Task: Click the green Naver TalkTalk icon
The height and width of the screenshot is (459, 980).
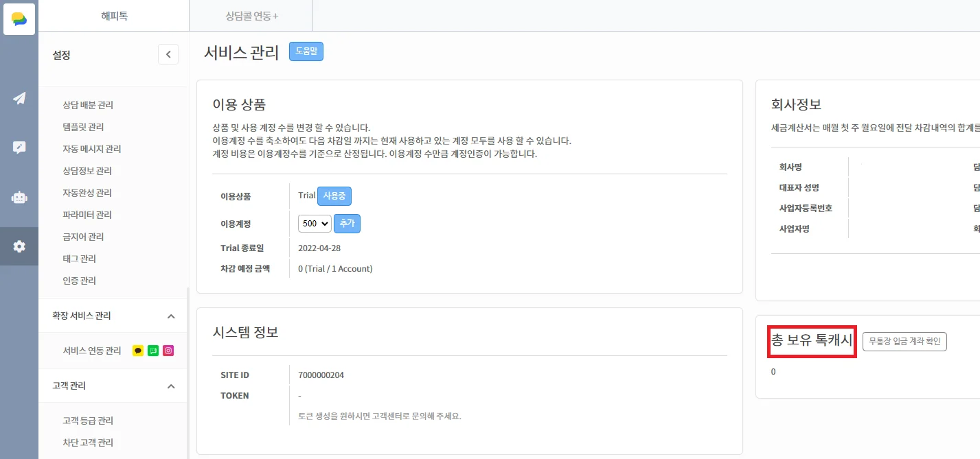Action: click(153, 351)
